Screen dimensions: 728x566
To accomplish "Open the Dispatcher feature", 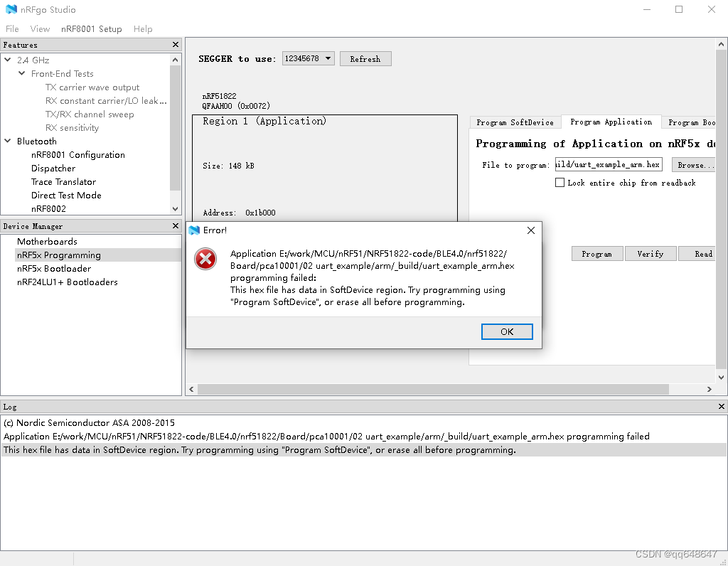I will coord(53,168).
